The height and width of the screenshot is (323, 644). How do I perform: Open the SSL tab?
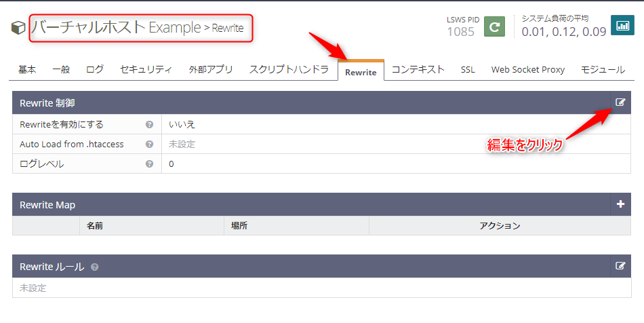pyautogui.click(x=468, y=69)
